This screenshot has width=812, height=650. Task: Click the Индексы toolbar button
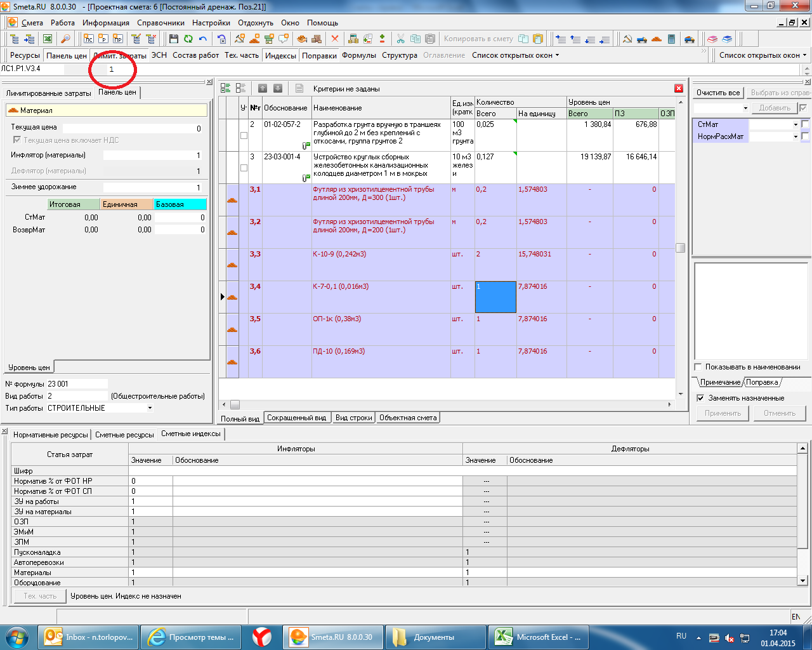point(280,56)
